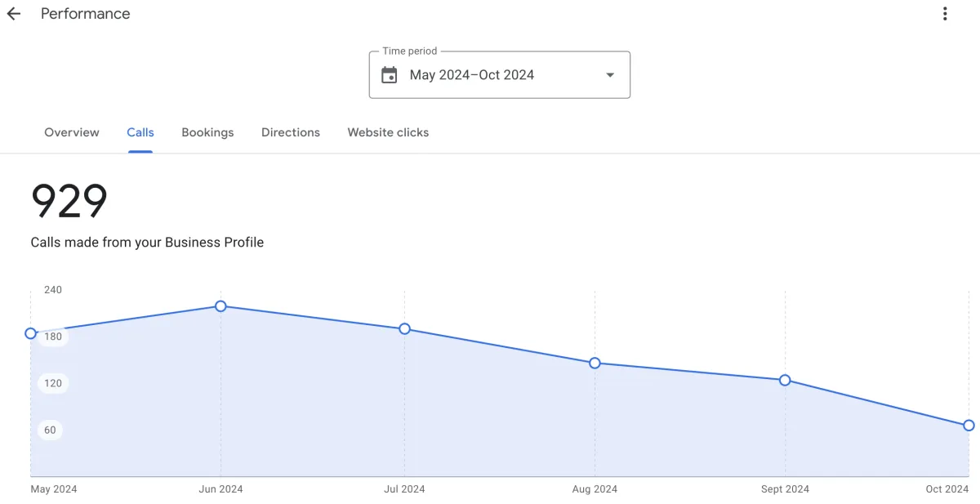Click the back arrow icon
The image size is (980, 504).
[x=13, y=14]
